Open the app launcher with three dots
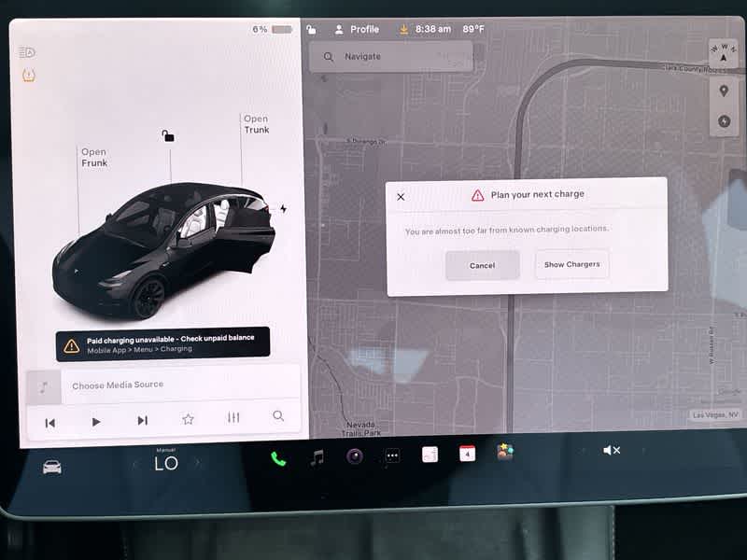The image size is (747, 560). (392, 455)
